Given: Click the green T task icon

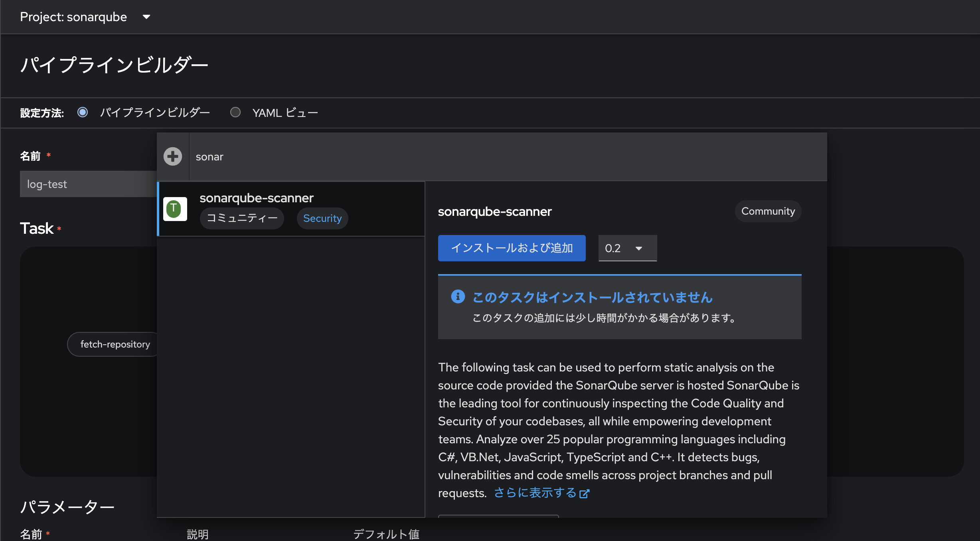Looking at the screenshot, I should tap(174, 209).
